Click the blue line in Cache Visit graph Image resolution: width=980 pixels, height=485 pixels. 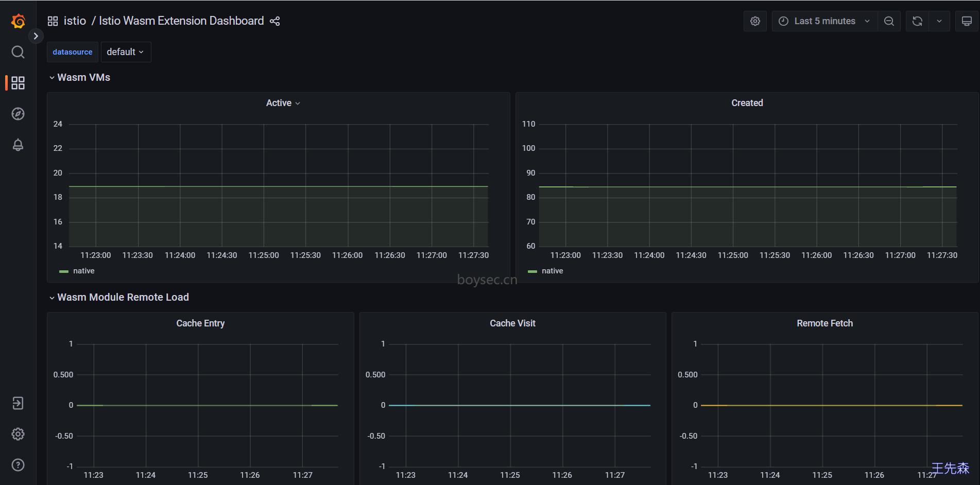[x=519, y=405]
